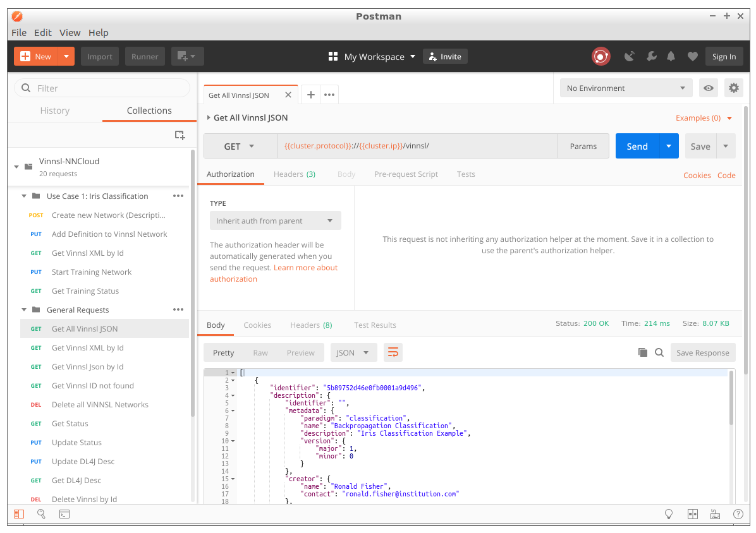Fold JSON line 4 description

(x=233, y=395)
